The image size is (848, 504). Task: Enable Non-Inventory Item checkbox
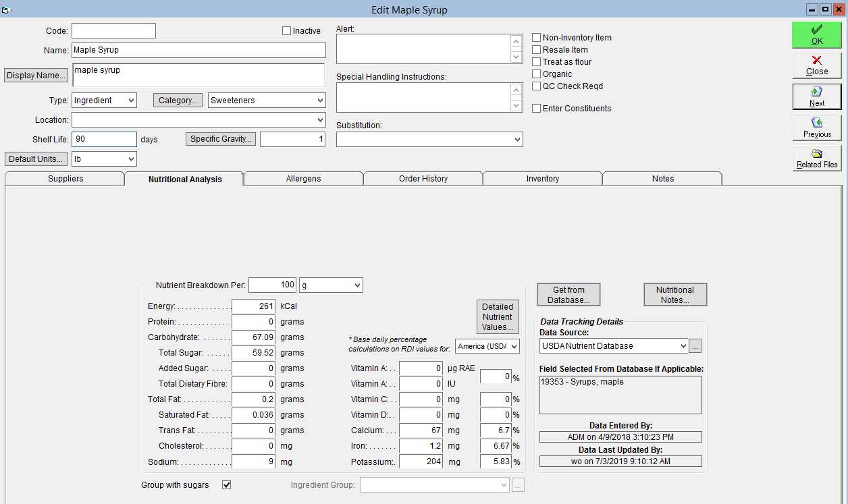pos(537,38)
